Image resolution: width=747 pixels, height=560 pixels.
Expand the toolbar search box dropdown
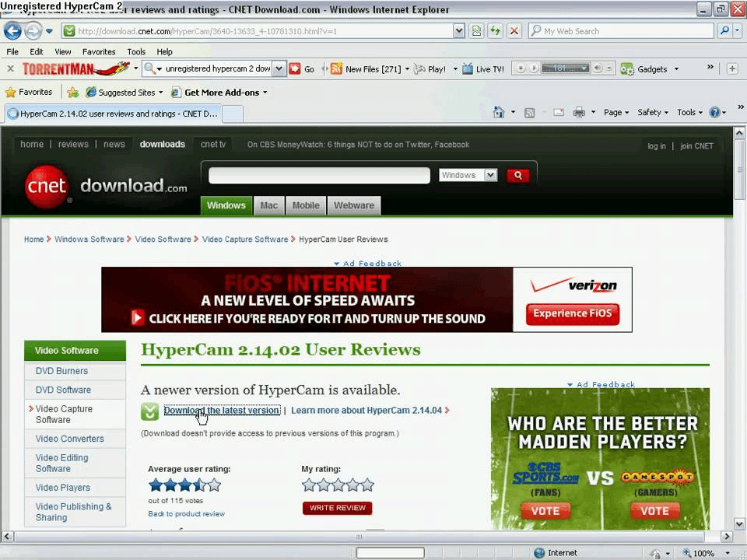(279, 68)
